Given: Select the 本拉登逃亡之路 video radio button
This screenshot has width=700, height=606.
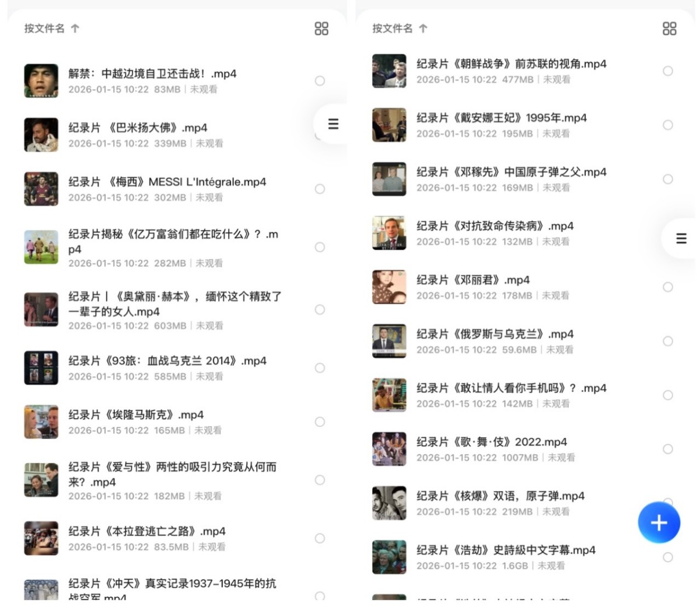Looking at the screenshot, I should click(x=320, y=538).
